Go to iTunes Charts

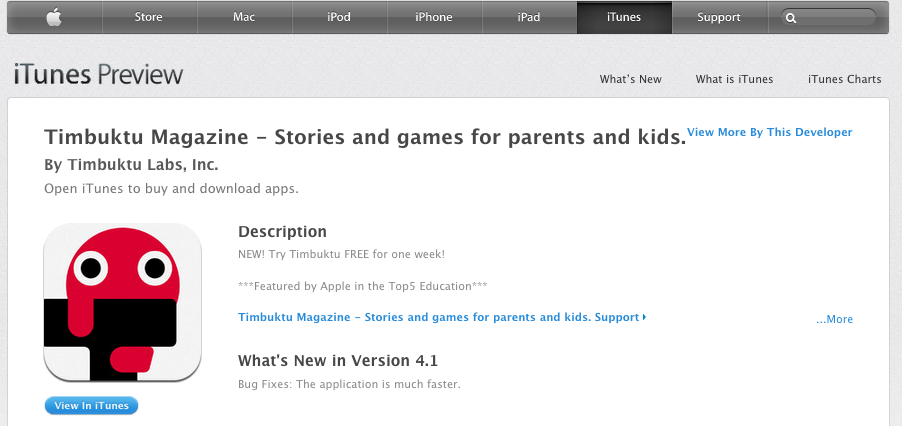click(844, 79)
